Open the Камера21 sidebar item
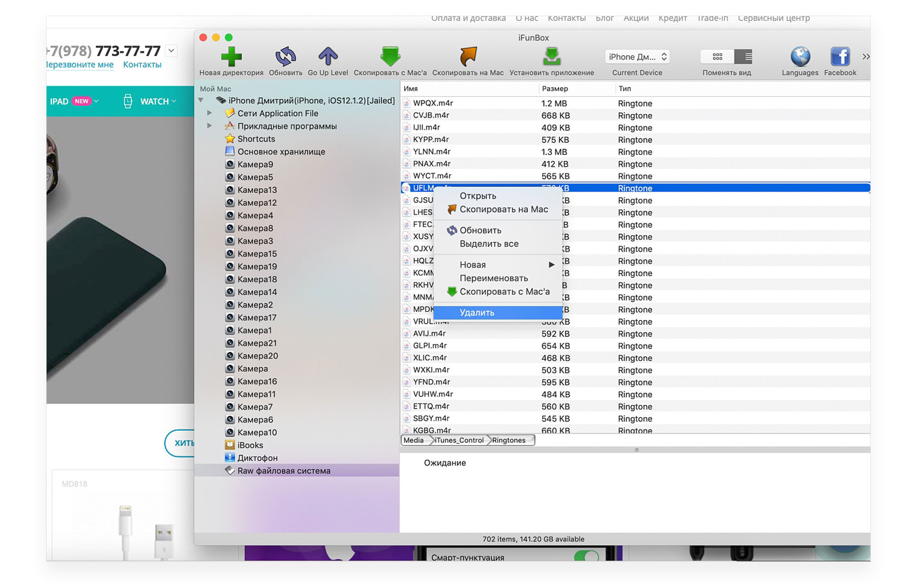Screen dimensions: 913x588 point(257,343)
